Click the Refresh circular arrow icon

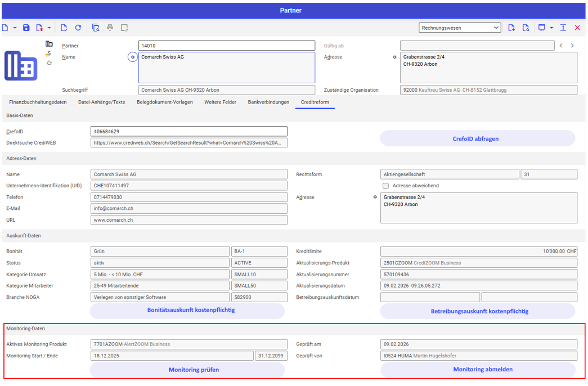[x=78, y=28]
